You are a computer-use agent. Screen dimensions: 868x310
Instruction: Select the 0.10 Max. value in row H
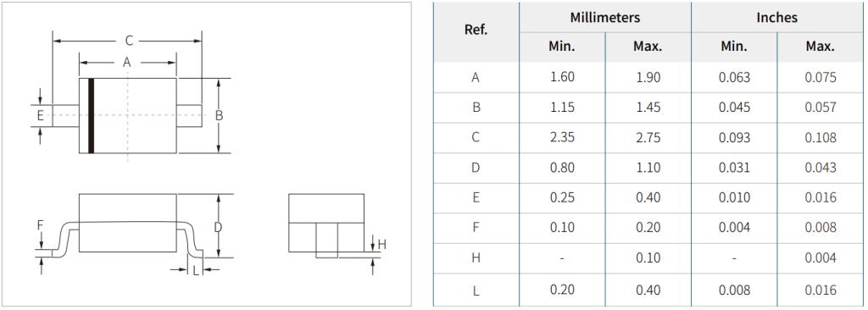pyautogui.click(x=648, y=258)
